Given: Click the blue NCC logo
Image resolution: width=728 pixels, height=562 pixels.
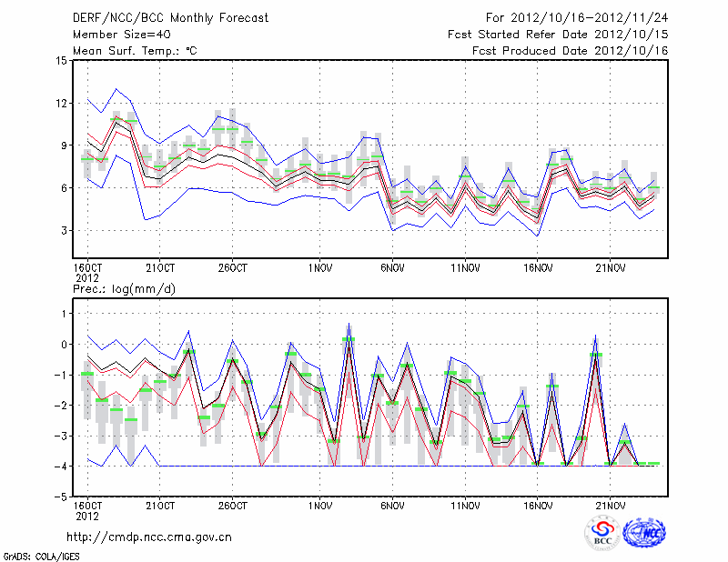Looking at the screenshot, I should pyautogui.click(x=644, y=532).
